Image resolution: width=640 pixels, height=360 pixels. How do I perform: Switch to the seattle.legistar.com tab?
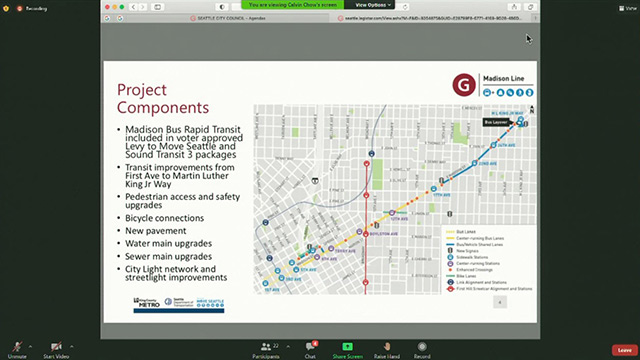[430, 18]
